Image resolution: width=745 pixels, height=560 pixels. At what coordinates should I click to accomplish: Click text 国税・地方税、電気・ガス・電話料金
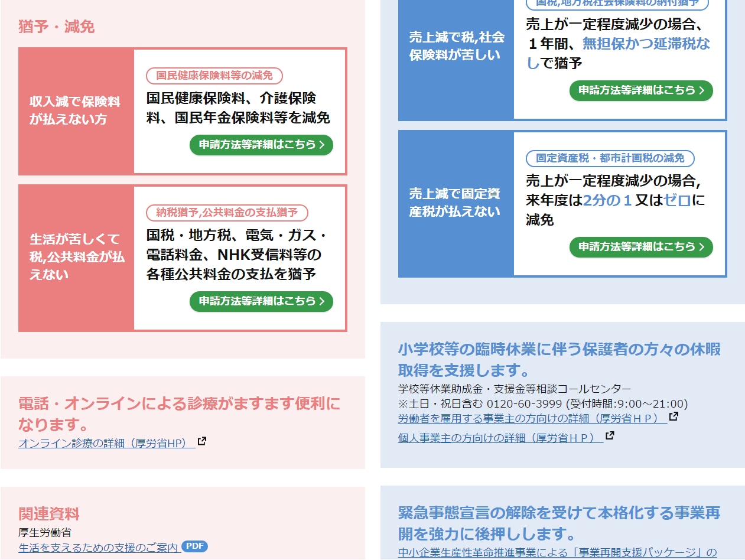[236, 245]
